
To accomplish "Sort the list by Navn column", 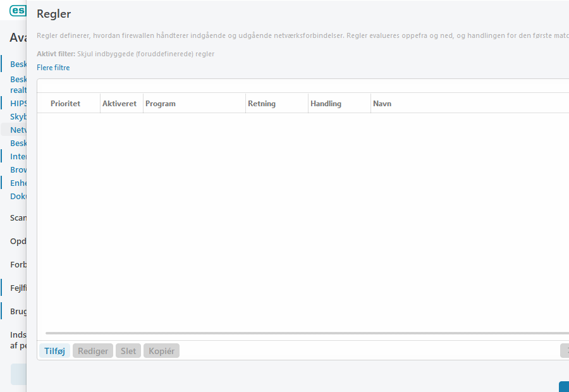I will 382,104.
